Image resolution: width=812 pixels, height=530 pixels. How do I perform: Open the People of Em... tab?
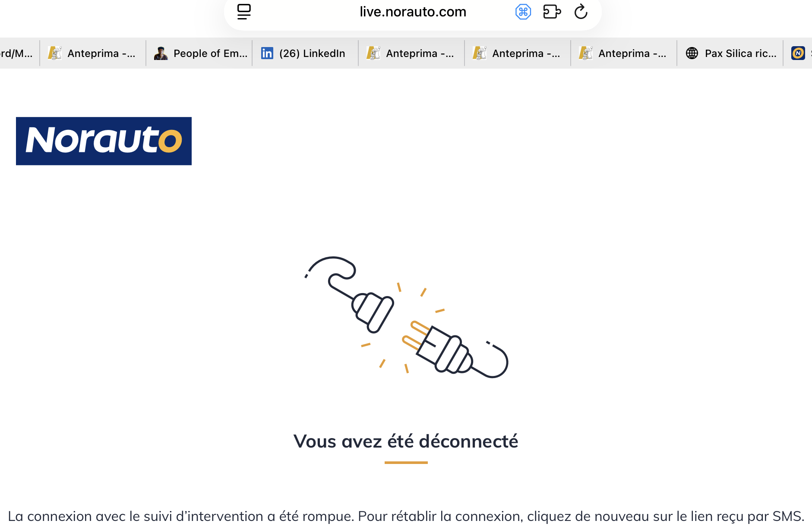coord(199,53)
